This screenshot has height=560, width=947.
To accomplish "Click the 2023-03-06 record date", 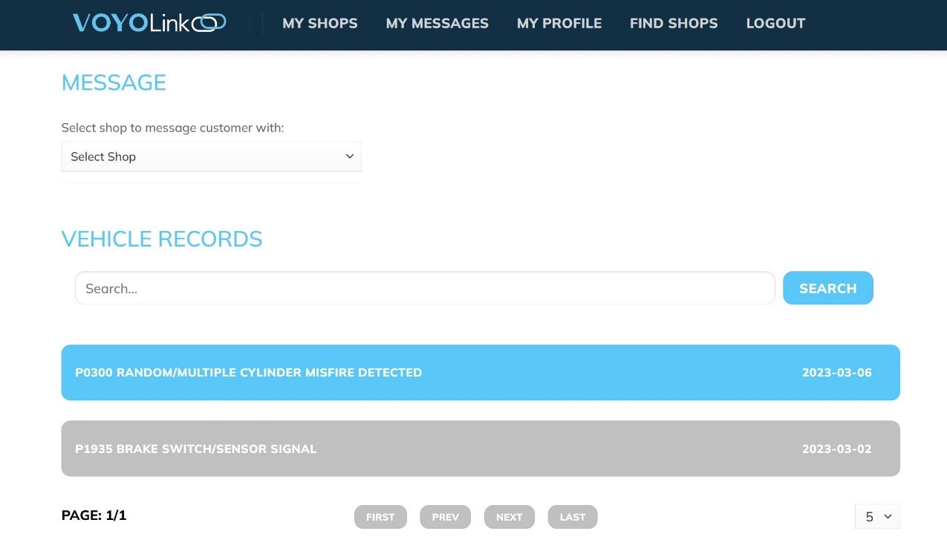I will tap(836, 373).
